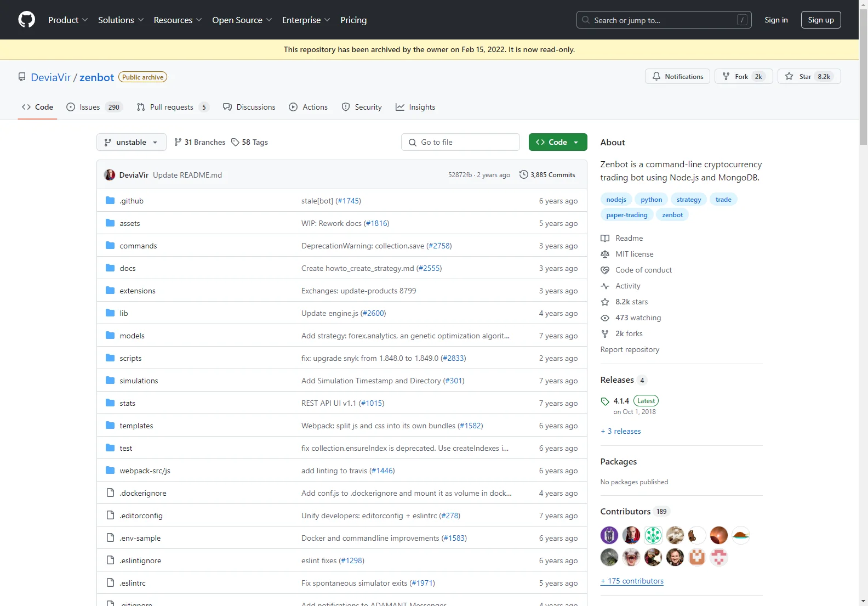The width and height of the screenshot is (868, 606).
Task: Click the Sign in link
Action: 776,20
